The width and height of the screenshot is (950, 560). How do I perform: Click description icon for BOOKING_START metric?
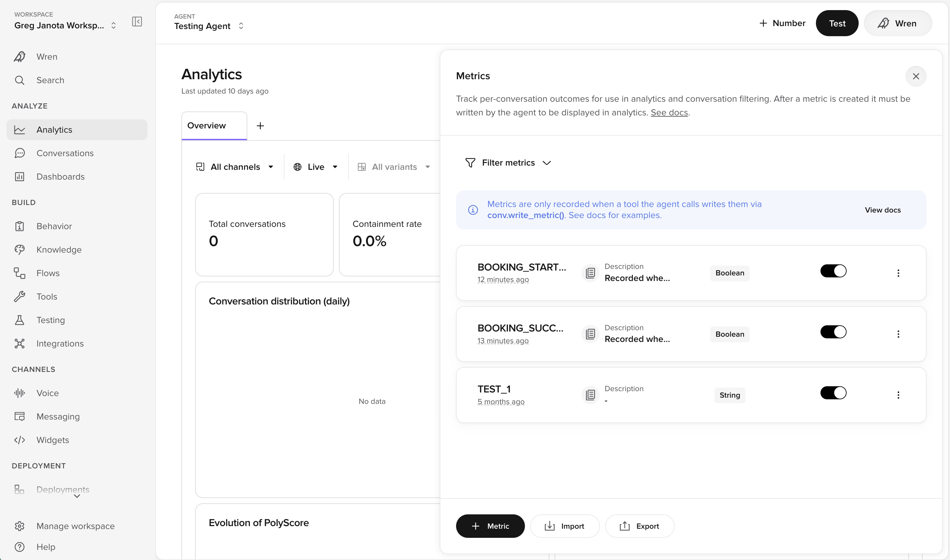coord(590,273)
